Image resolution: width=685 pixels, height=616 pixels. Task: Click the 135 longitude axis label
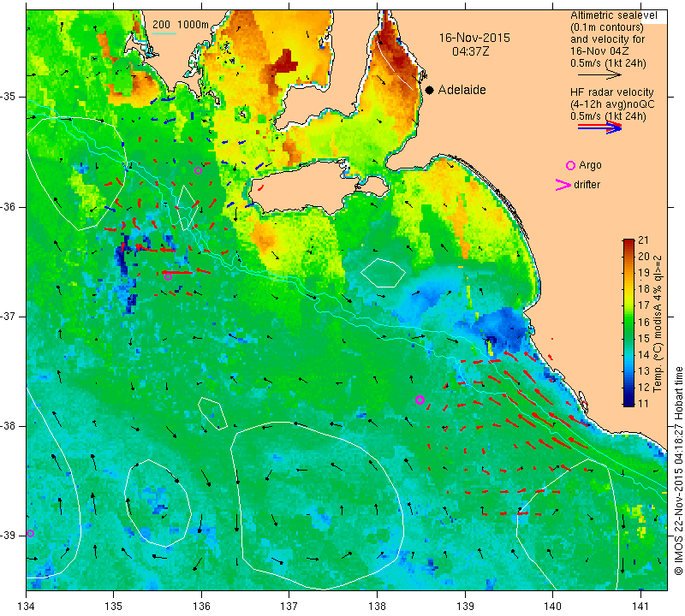(114, 607)
